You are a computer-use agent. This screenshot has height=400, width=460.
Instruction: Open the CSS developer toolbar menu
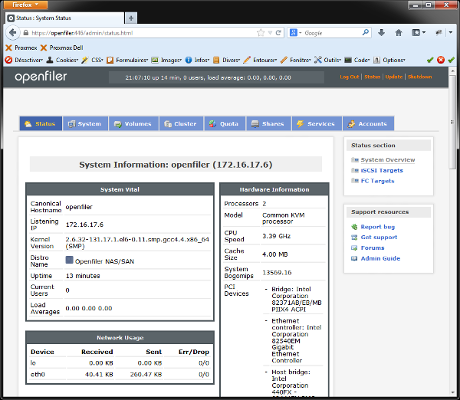point(92,60)
